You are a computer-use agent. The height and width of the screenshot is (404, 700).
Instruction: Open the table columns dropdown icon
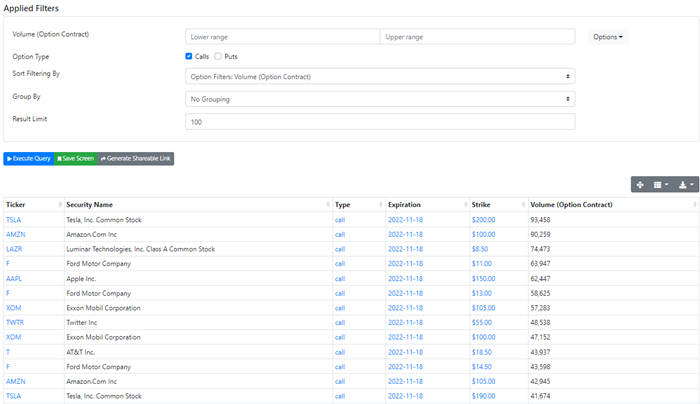click(x=660, y=185)
